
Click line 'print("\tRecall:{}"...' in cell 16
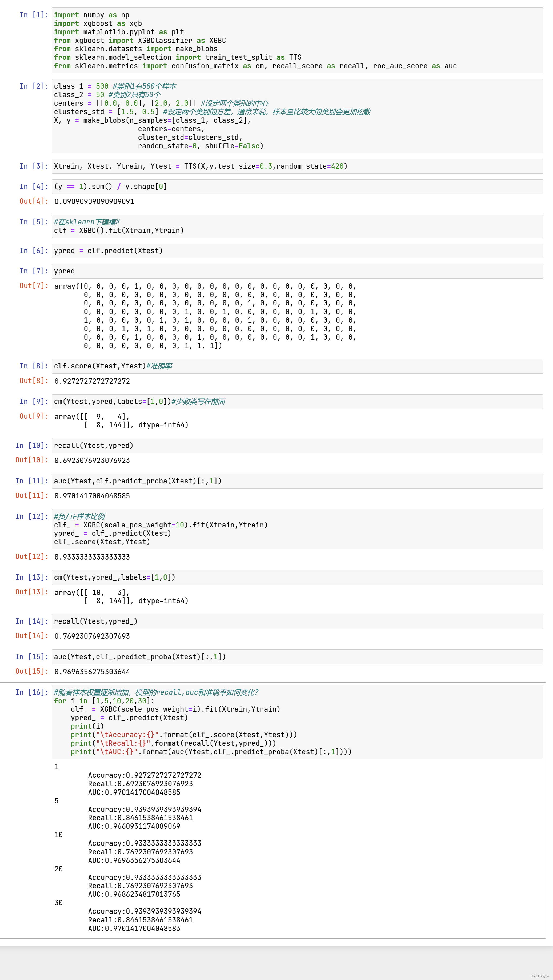point(173,743)
